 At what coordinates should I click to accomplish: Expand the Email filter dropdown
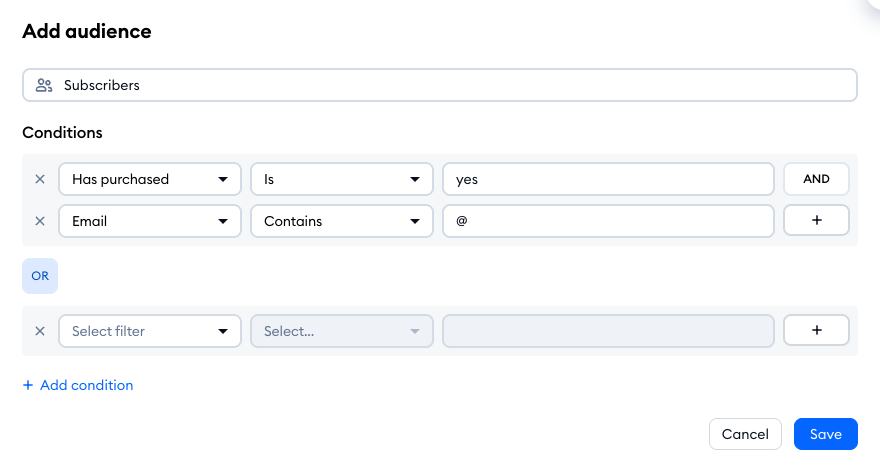(x=150, y=221)
